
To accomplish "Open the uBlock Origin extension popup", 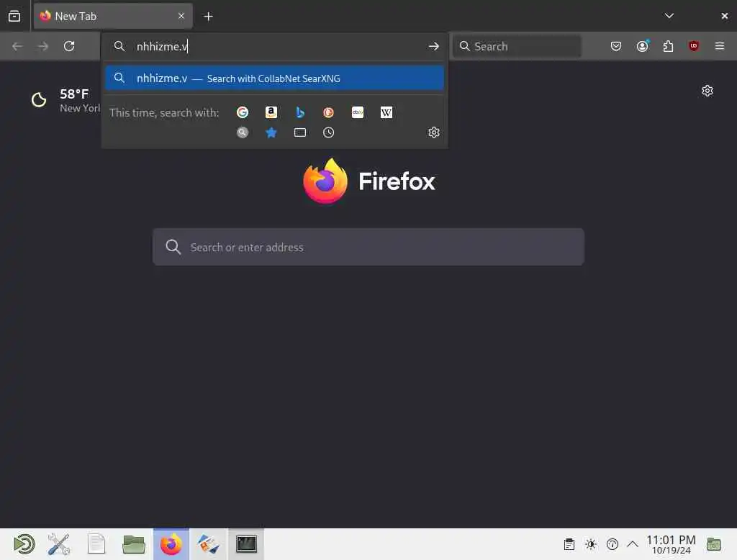I will (694, 46).
